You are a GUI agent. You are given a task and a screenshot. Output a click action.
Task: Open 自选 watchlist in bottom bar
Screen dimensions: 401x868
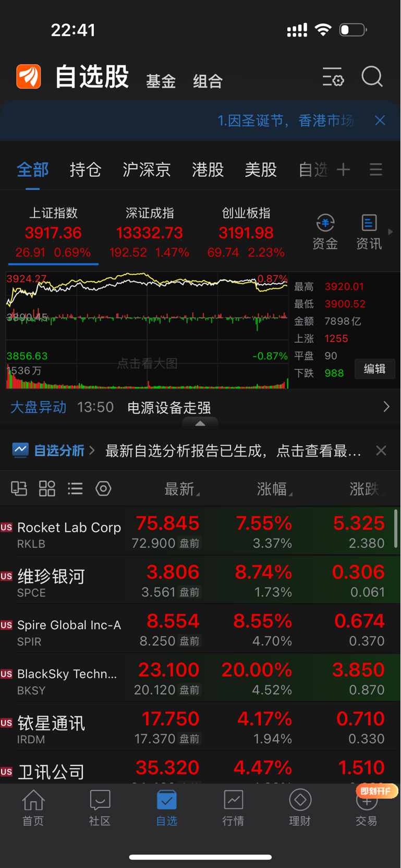[x=167, y=808]
